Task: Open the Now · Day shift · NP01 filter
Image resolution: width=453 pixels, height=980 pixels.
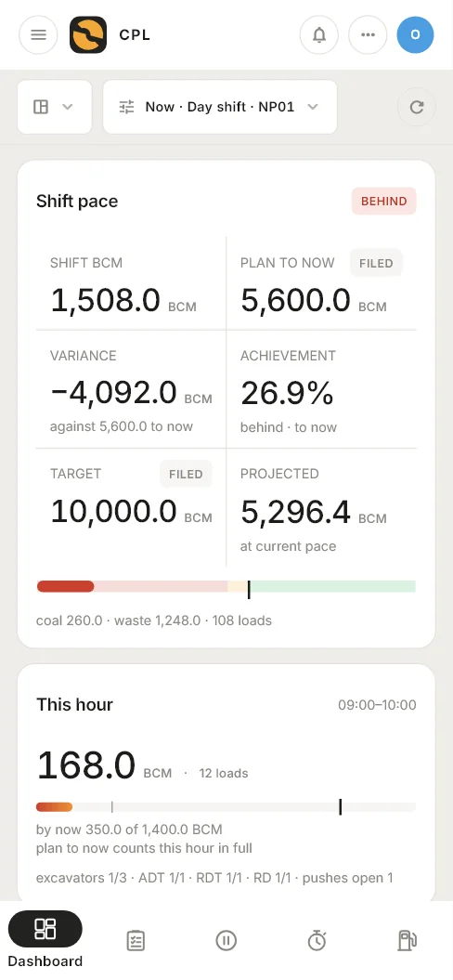Action: point(220,107)
